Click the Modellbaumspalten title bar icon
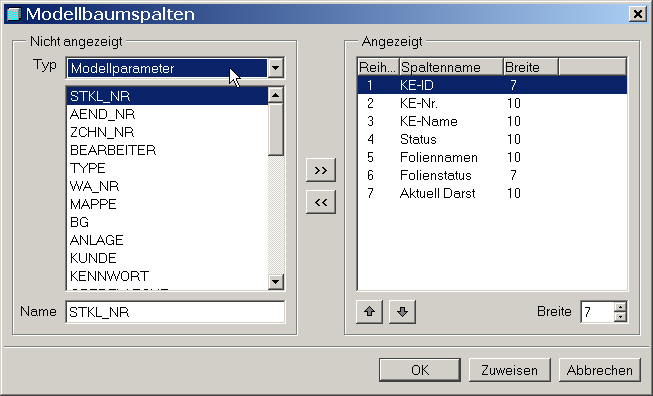653x396 pixels. [14, 14]
